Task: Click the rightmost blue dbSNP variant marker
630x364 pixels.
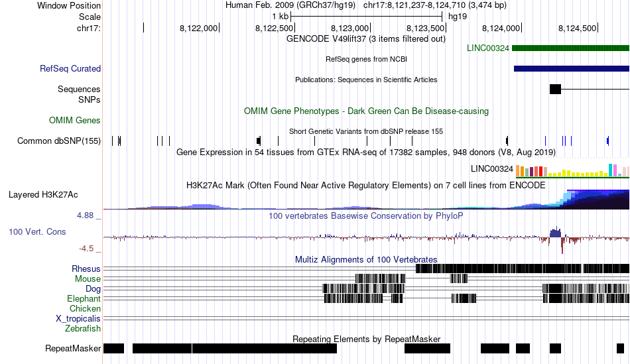Action: [x=608, y=141]
